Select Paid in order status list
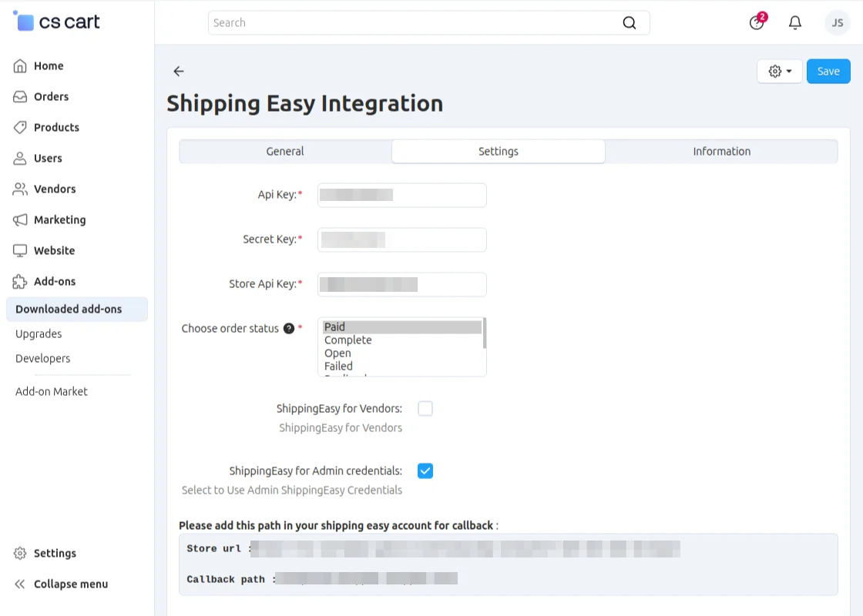The image size is (863, 616). click(x=401, y=326)
